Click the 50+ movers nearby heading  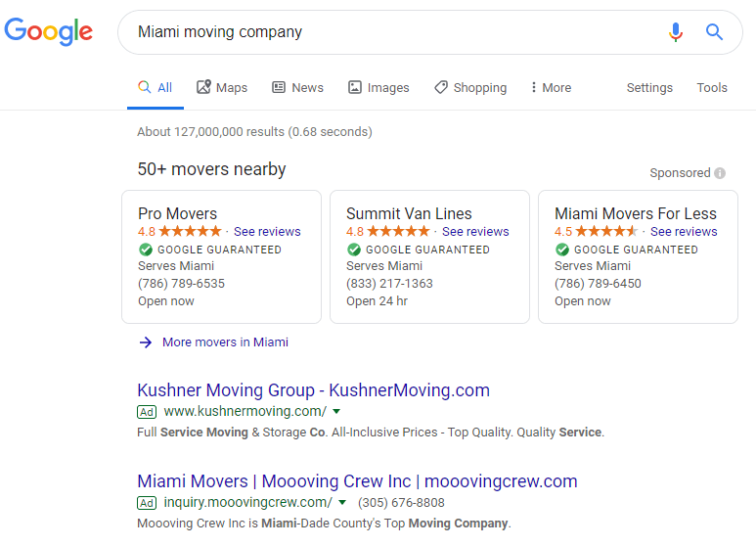click(x=211, y=169)
